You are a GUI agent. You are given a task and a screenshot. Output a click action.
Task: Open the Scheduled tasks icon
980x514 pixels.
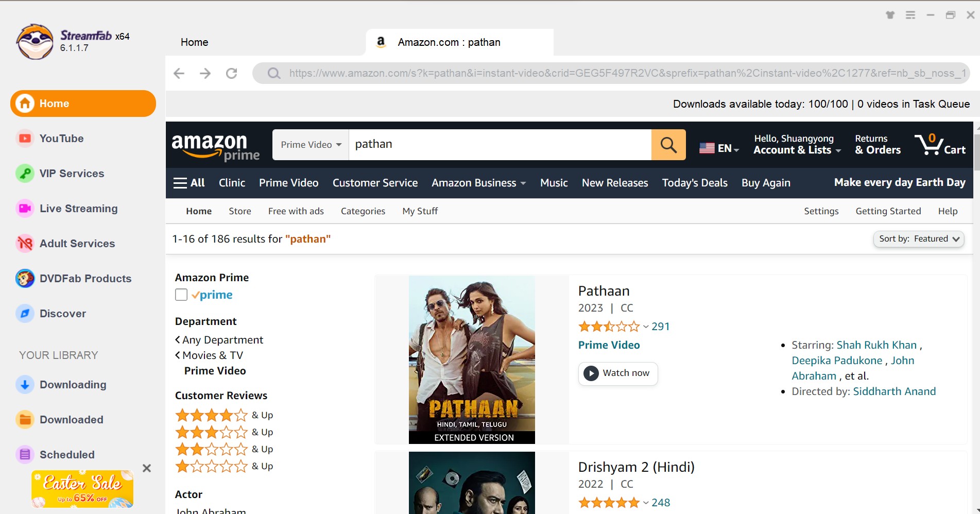pos(25,454)
